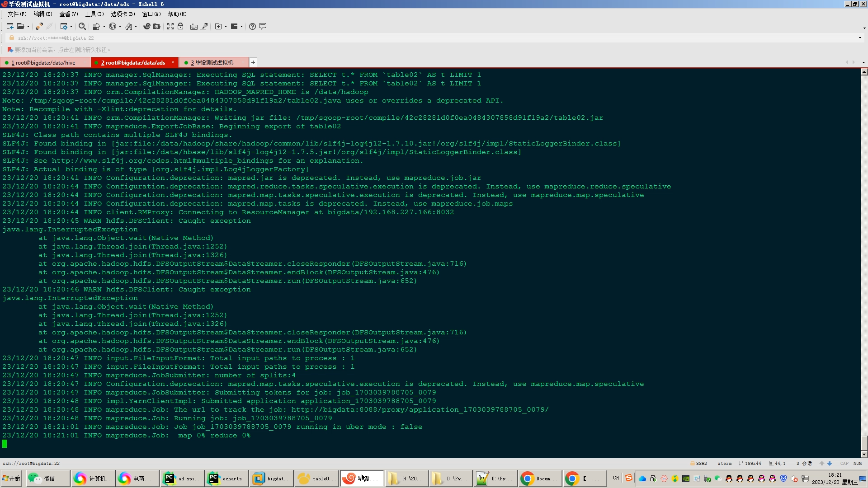Expand the Open folder dropdown arrow
868x488 pixels.
pos(28,27)
